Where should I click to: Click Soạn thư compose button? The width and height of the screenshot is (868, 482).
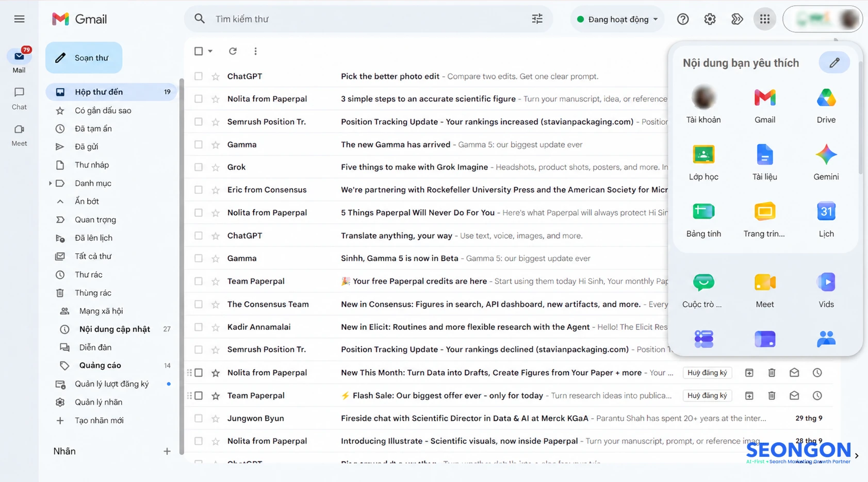84,58
